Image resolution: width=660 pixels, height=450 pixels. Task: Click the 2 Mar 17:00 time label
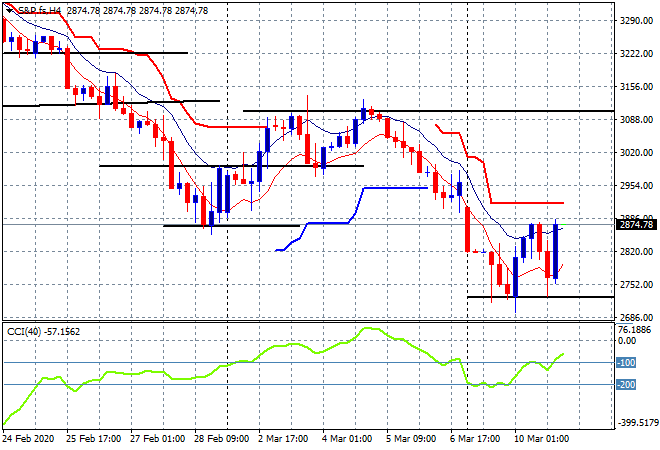[x=283, y=439]
